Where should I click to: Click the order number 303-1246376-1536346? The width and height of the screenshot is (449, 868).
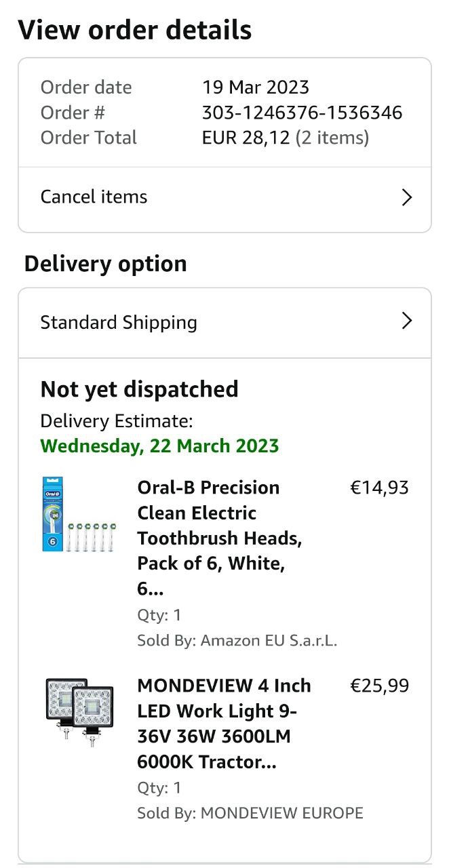click(302, 113)
